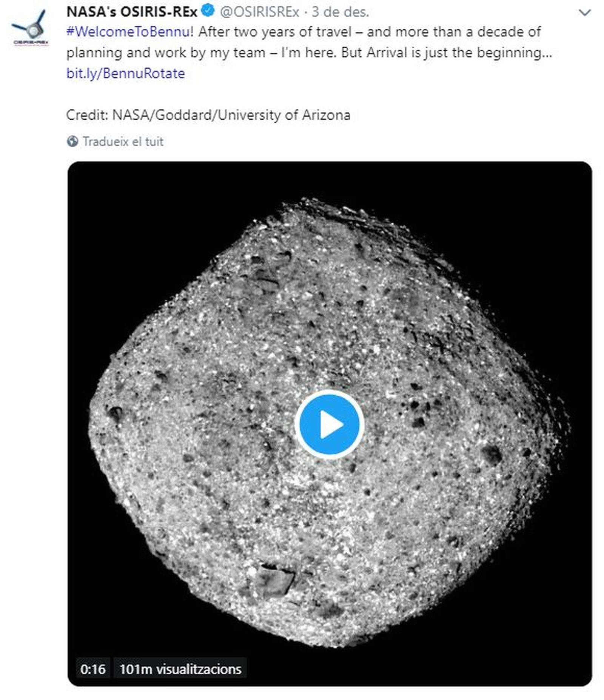Click the large dark boulder at asteroid's bottom
This screenshot has width=604, height=700.
pos(274,581)
